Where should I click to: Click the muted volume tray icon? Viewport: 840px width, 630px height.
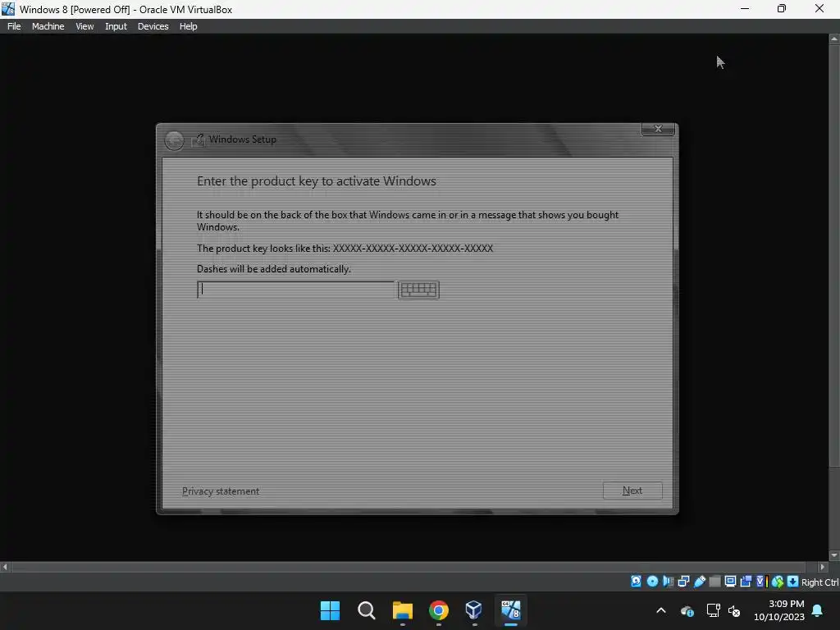[x=734, y=610]
